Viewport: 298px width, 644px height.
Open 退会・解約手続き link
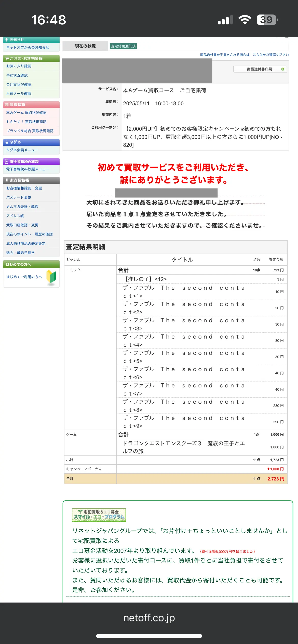click(20, 253)
